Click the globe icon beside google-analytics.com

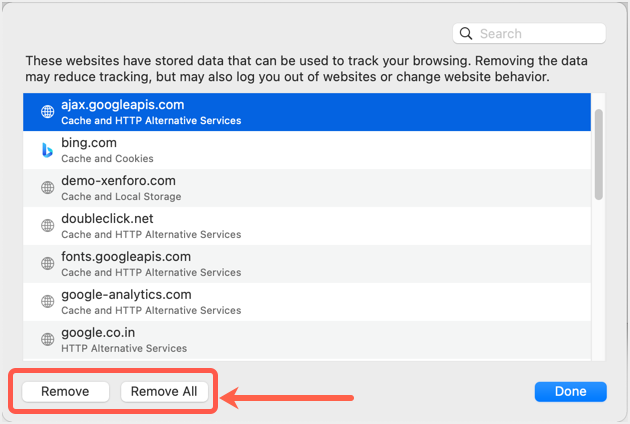pos(47,301)
